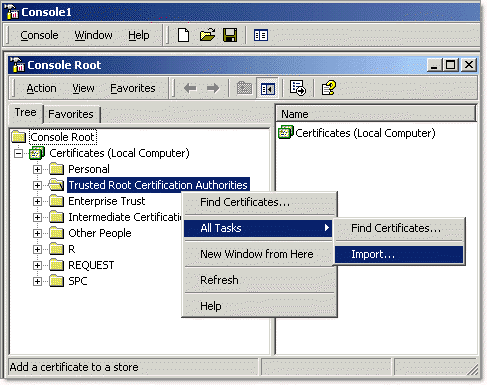Select the Intermediate Certification tree label
This screenshot has height=385, width=487.
coord(125,217)
